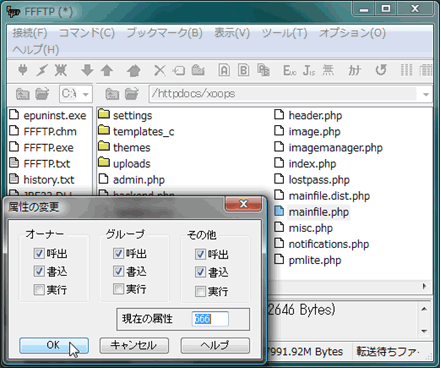
Task: Open the ブックマーク(B) menu
Action: [165, 33]
